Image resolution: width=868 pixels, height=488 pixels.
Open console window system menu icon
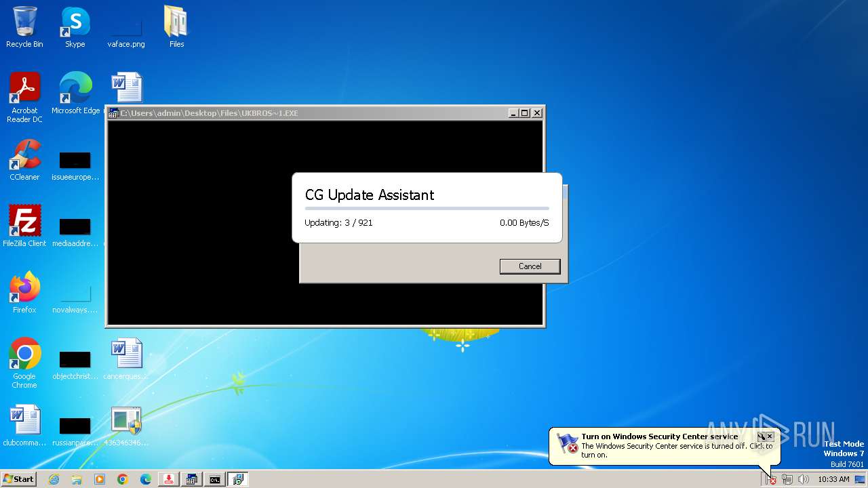click(114, 113)
